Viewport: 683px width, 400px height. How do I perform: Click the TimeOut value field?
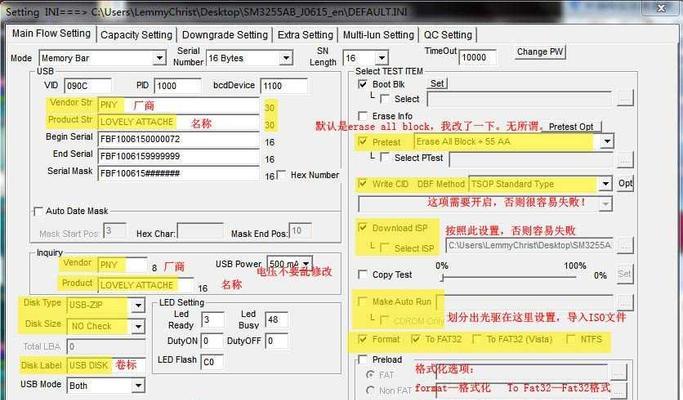(x=478, y=58)
